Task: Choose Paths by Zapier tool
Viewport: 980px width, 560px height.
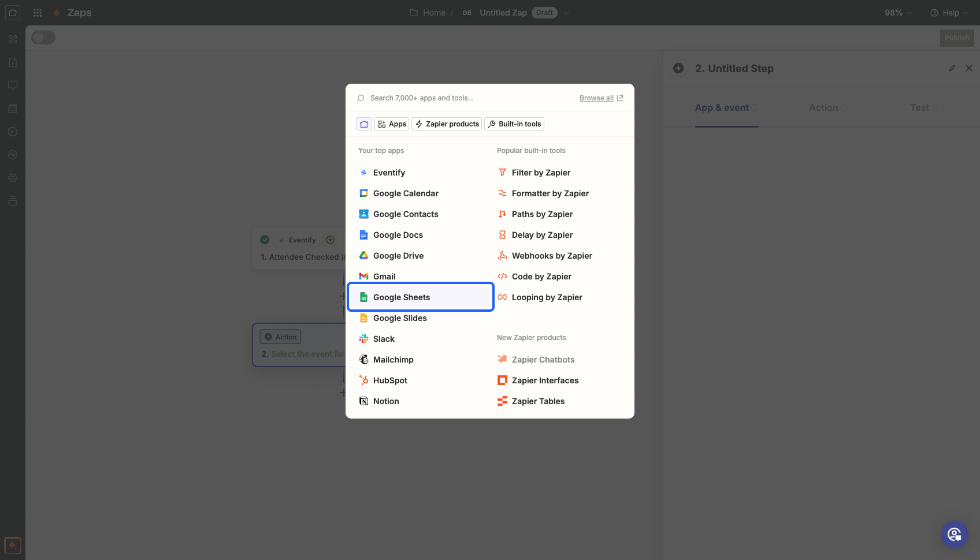Action: 559,214
